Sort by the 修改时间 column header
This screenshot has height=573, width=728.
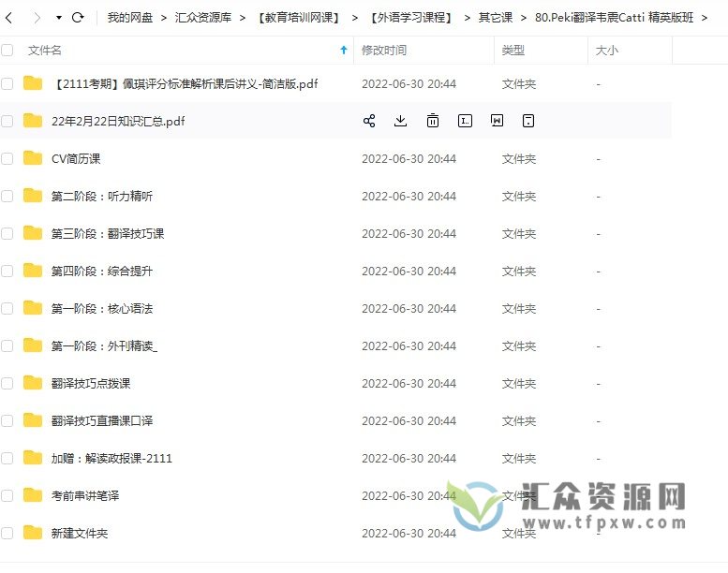[x=384, y=51]
